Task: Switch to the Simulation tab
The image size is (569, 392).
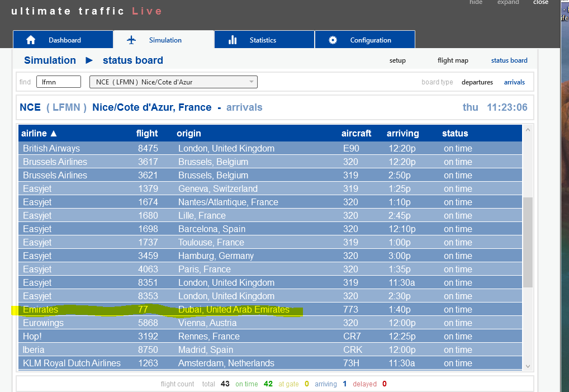Action: pos(164,40)
